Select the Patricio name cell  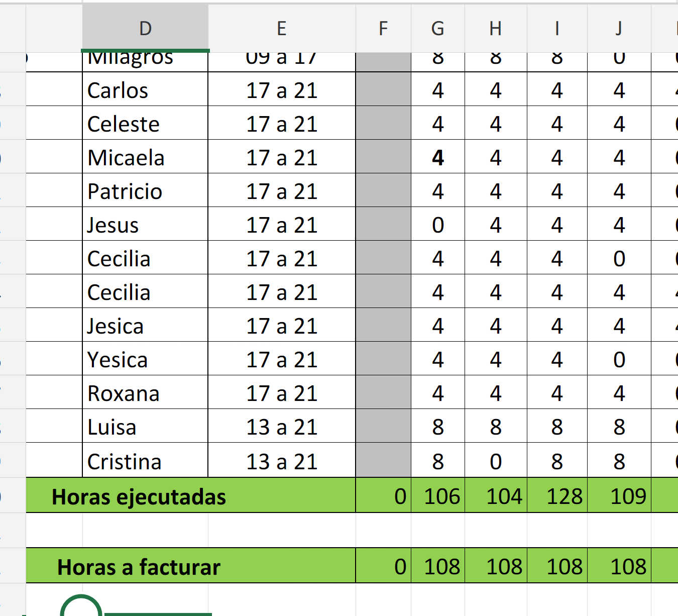coord(145,191)
